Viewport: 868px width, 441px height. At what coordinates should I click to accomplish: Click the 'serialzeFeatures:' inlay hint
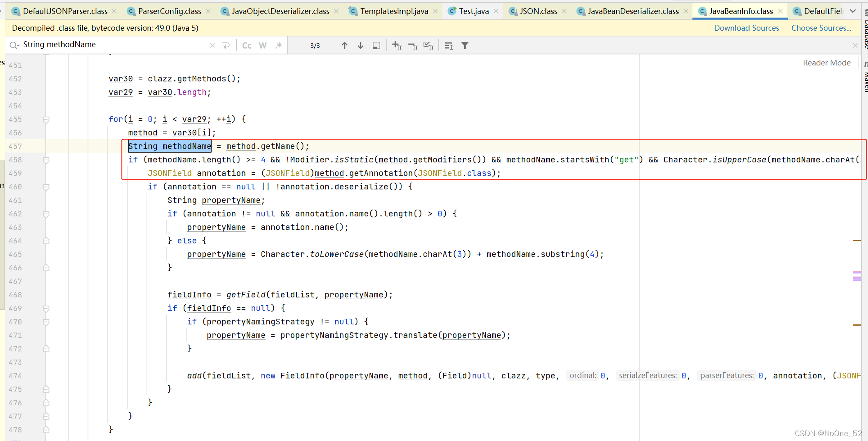(647, 376)
